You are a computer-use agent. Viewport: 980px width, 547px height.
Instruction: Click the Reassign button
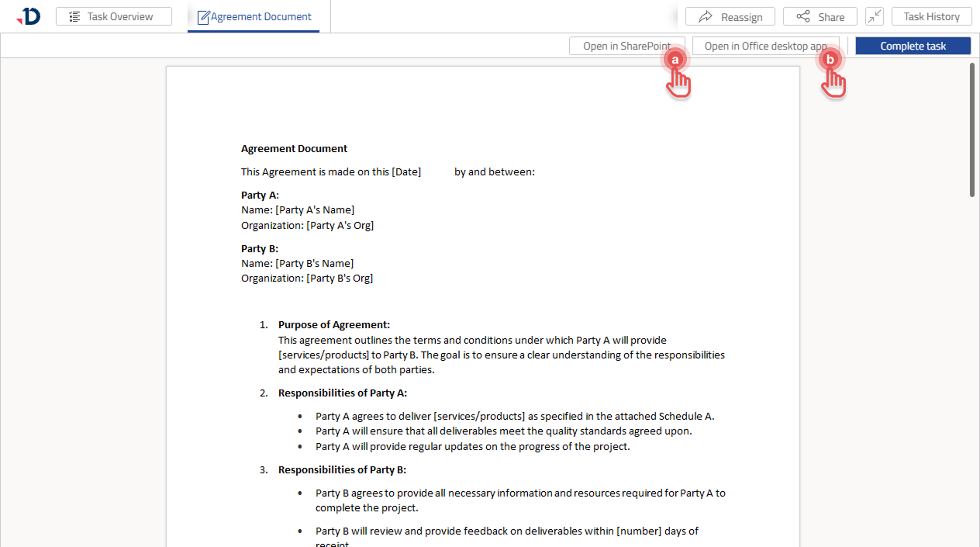(730, 16)
